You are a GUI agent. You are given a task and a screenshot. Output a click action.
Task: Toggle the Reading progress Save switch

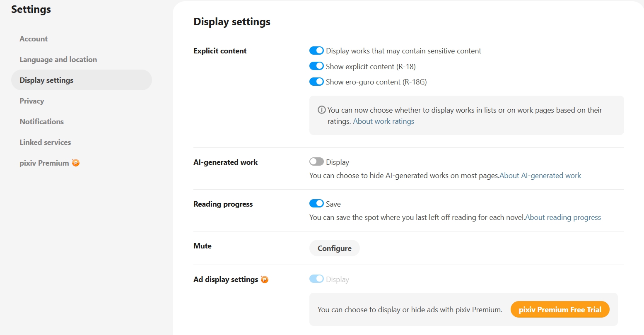[316, 203]
